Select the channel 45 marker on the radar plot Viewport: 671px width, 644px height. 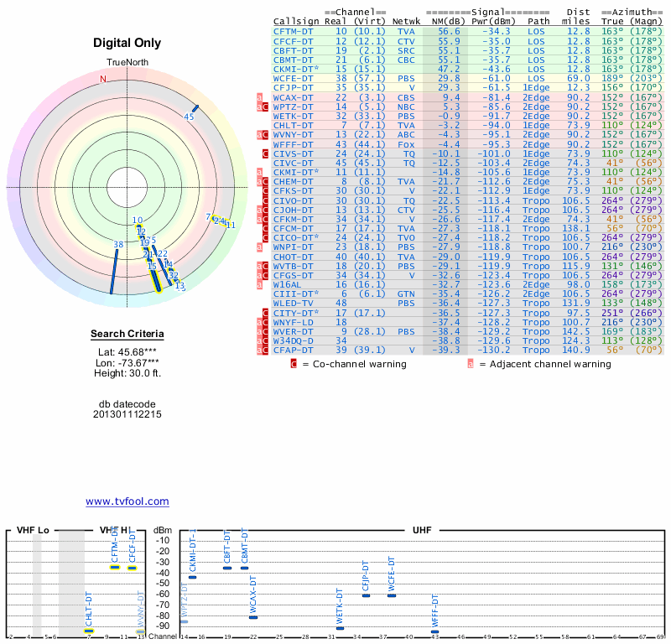195,109
